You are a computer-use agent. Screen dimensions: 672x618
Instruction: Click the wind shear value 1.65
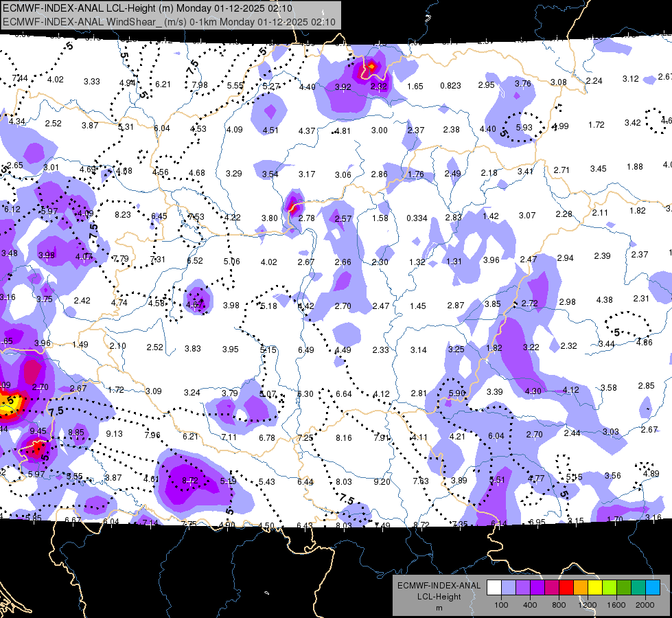point(415,87)
